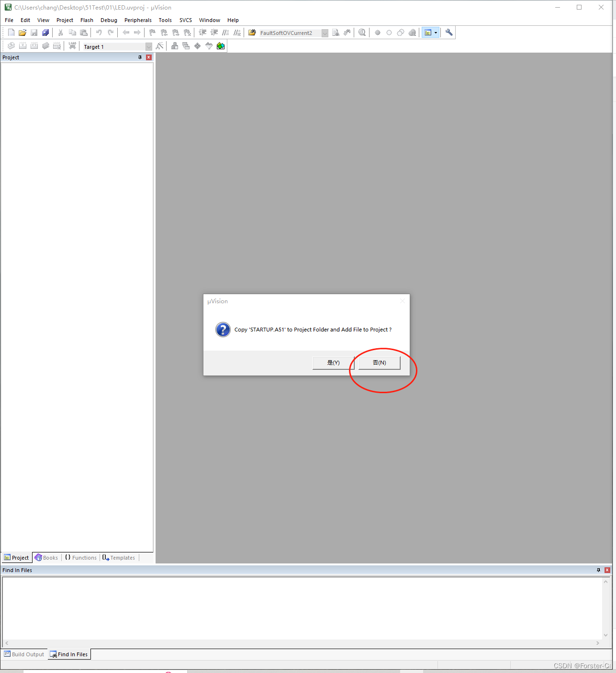Click the Kill all breakpoints icon
This screenshot has width=616, height=673.
pyautogui.click(x=412, y=33)
